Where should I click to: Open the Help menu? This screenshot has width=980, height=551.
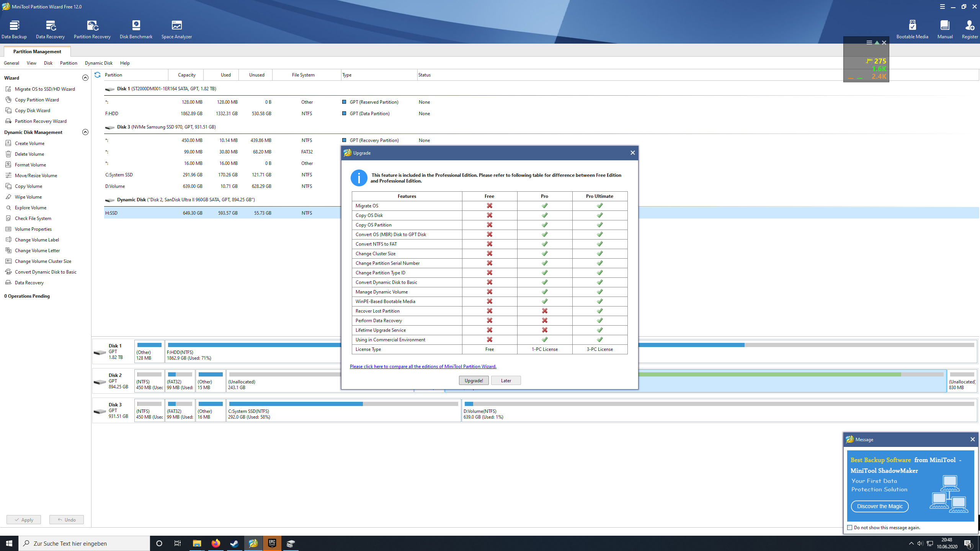[x=125, y=63]
